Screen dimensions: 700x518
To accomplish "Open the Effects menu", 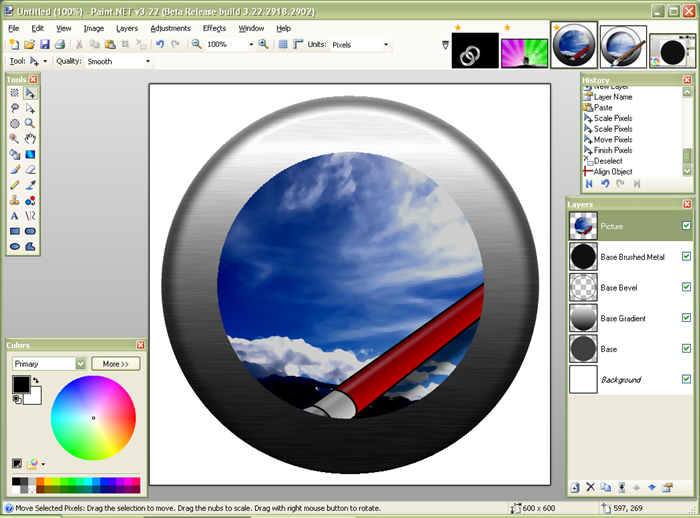I will click(215, 29).
